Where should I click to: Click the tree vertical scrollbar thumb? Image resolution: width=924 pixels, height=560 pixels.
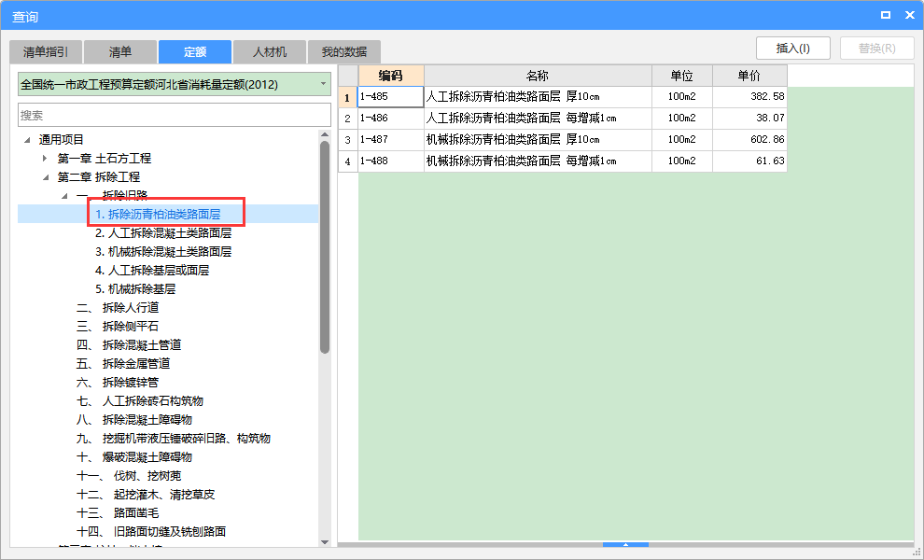325,247
